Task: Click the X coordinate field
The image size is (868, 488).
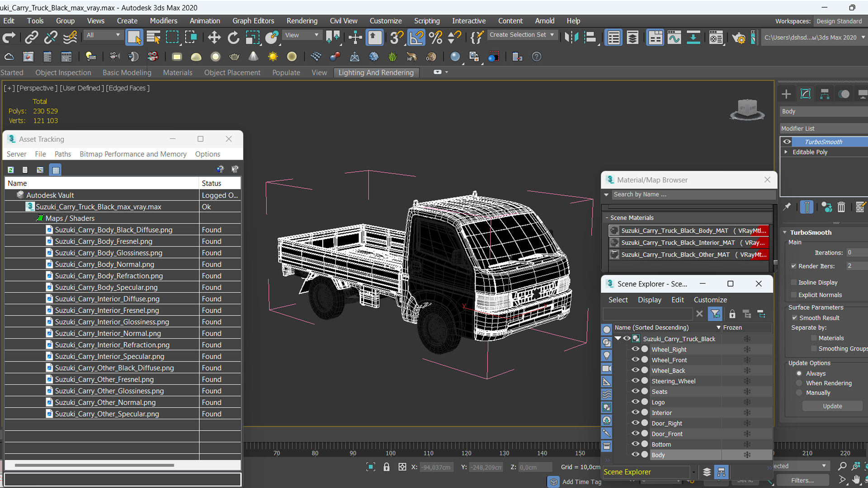Action: [437, 467]
